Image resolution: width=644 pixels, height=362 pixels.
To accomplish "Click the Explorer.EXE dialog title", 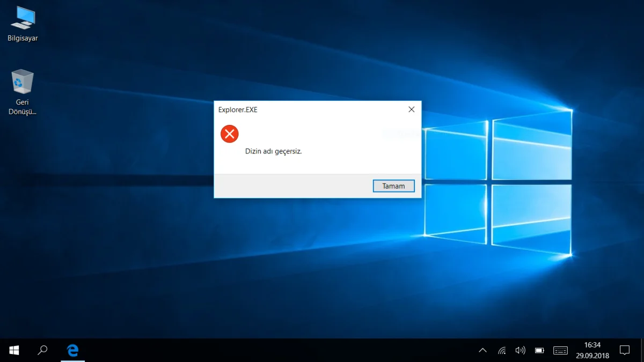I will (x=238, y=110).
